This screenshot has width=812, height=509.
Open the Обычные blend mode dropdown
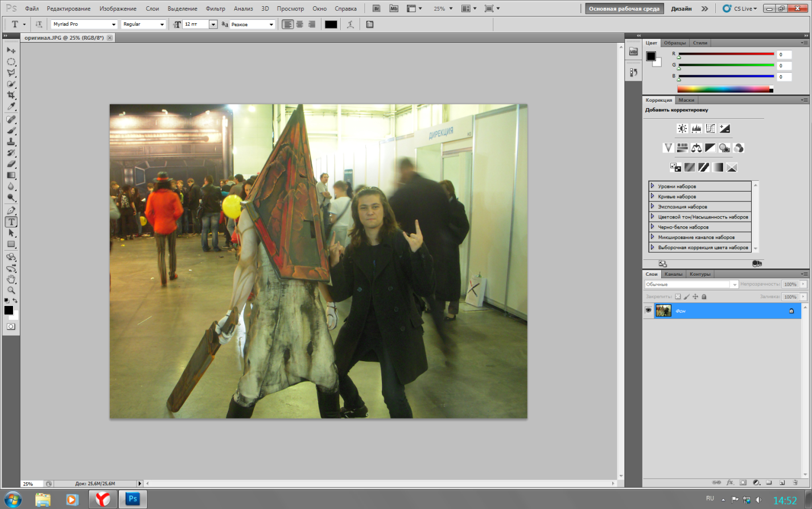pyautogui.click(x=691, y=284)
